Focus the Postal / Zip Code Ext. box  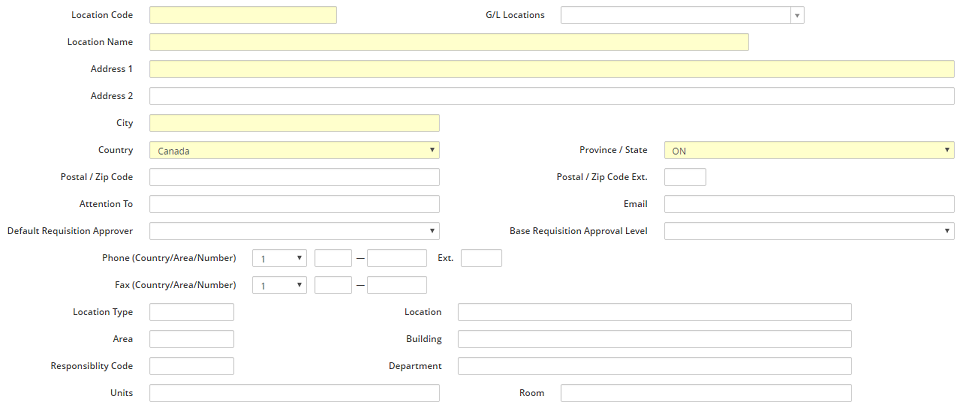[684, 177]
